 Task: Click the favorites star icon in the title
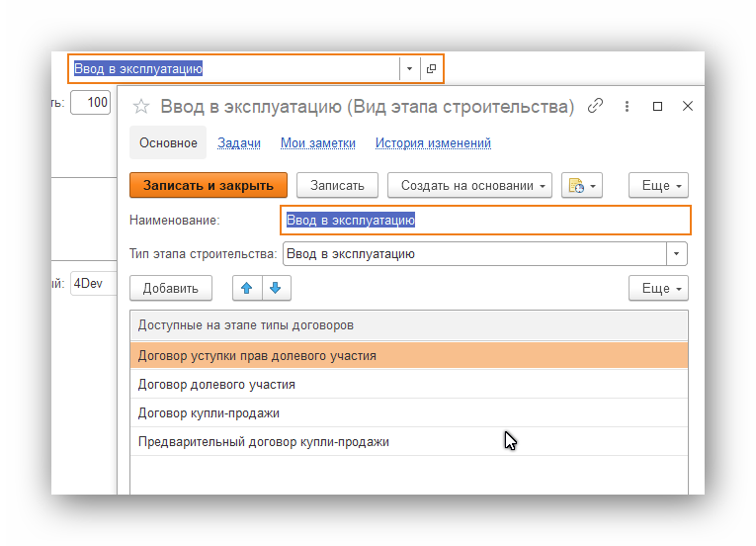tap(141, 107)
